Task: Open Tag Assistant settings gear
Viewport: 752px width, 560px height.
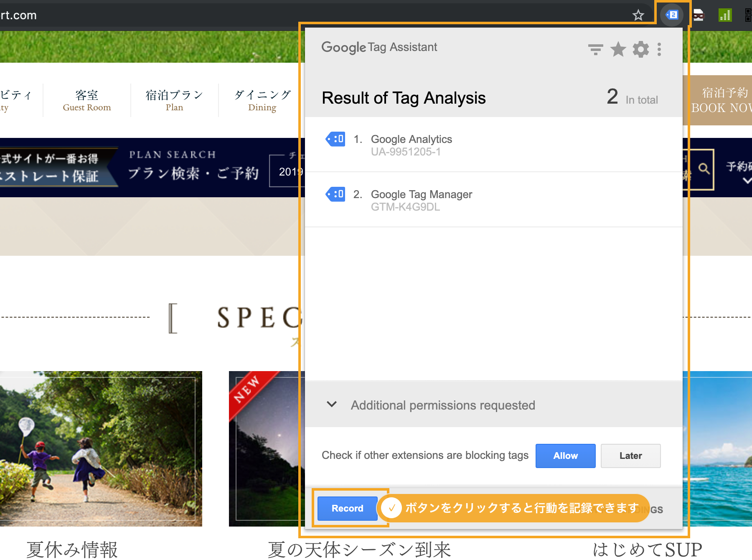Action: tap(640, 50)
